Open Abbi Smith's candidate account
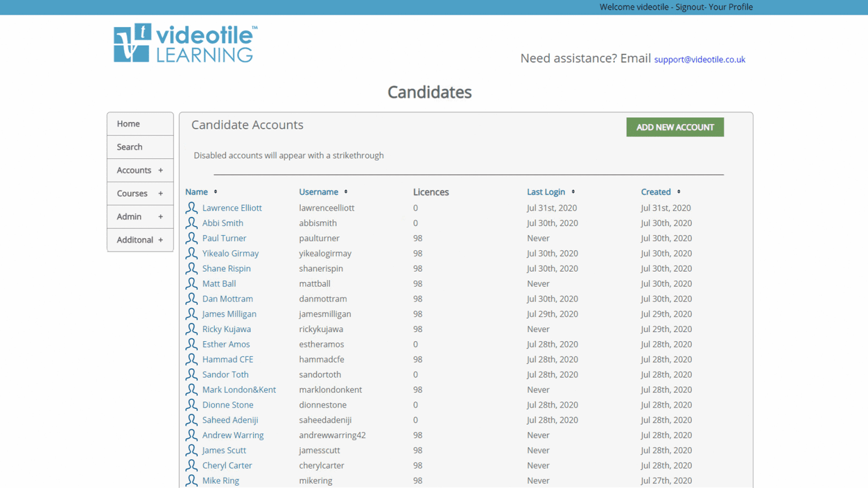 coord(223,223)
